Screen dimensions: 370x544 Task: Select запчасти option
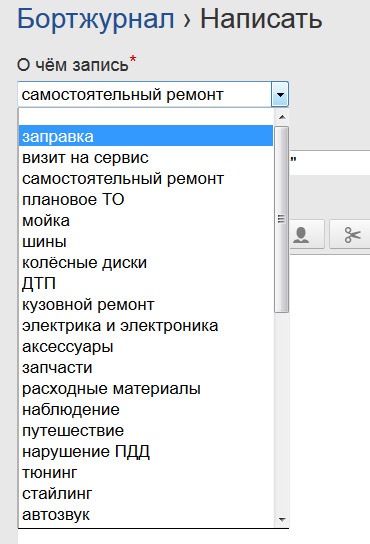tap(146, 367)
